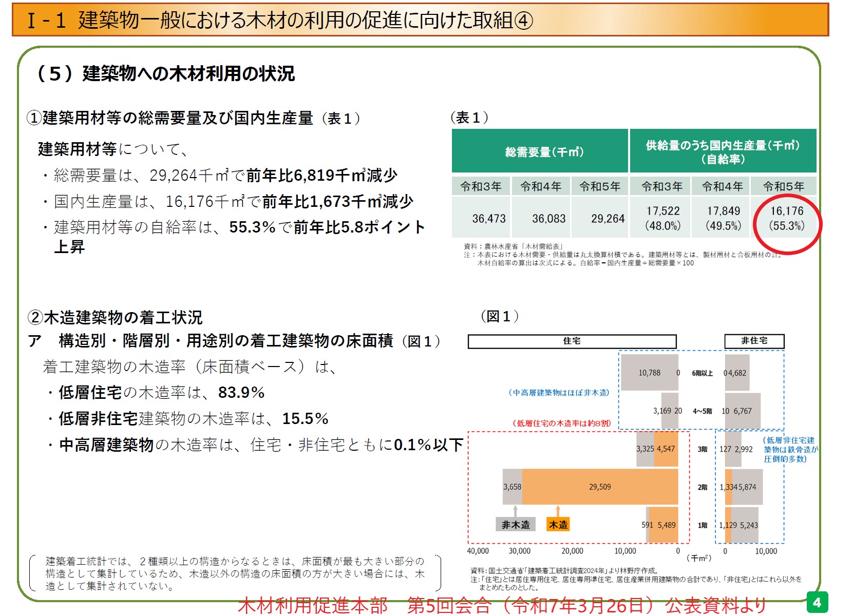Click the 低層住宅の木造率は、83.9% line
This screenshot has width=853, height=616.
(x=156, y=393)
